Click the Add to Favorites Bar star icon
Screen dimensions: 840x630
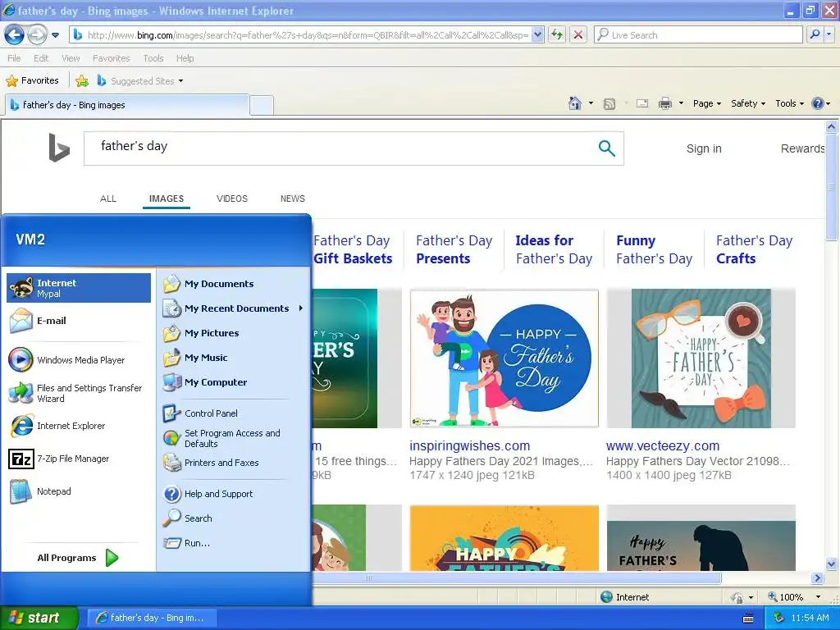pos(82,81)
